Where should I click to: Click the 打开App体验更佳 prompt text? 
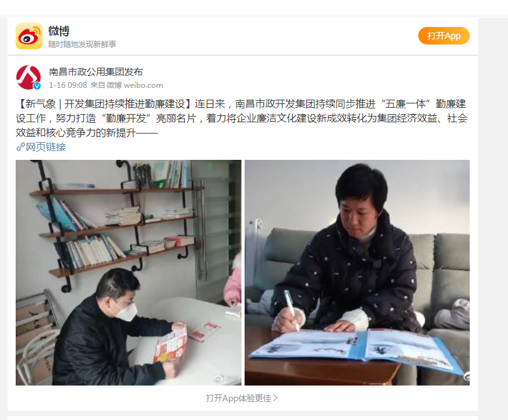pyautogui.click(x=239, y=398)
